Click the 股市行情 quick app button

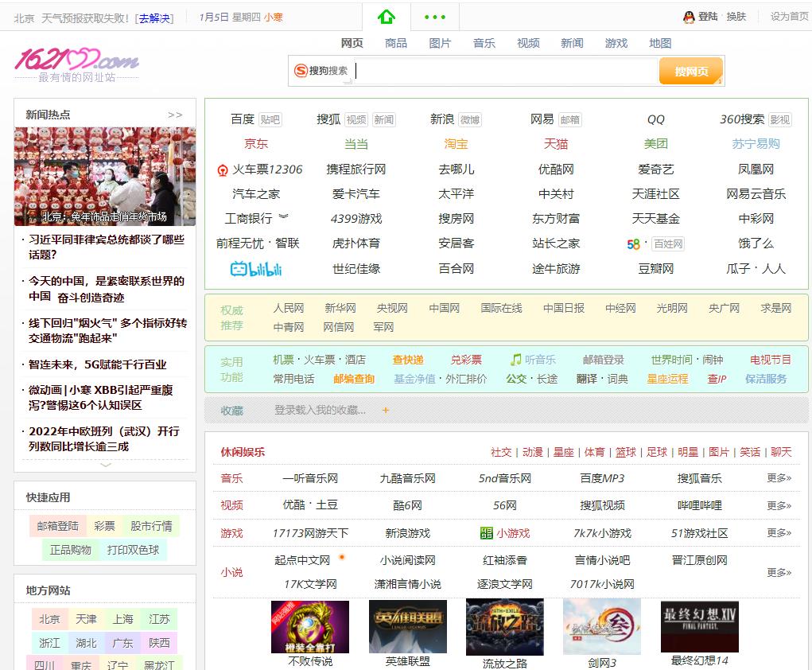click(x=151, y=526)
